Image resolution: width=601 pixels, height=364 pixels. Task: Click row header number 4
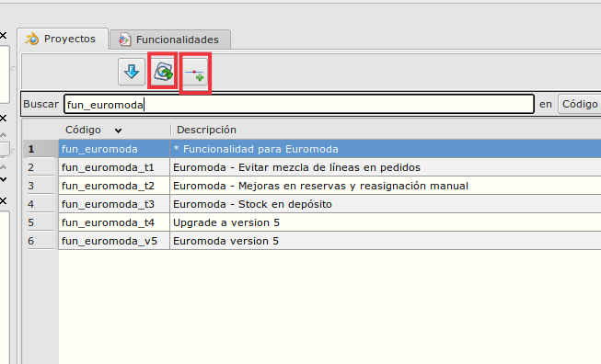(x=40, y=204)
